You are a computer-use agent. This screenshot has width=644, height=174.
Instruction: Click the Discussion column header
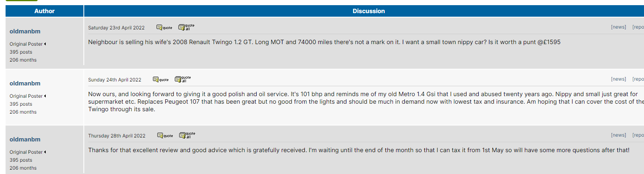(x=368, y=11)
